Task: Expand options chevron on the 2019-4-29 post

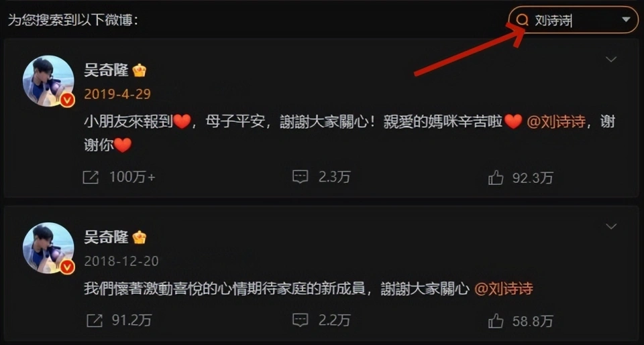Action: point(611,60)
